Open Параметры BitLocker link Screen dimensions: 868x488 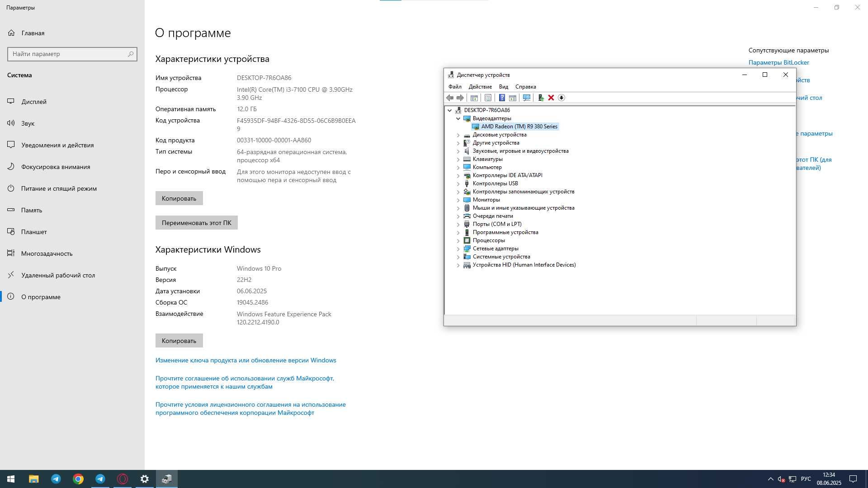click(x=778, y=62)
